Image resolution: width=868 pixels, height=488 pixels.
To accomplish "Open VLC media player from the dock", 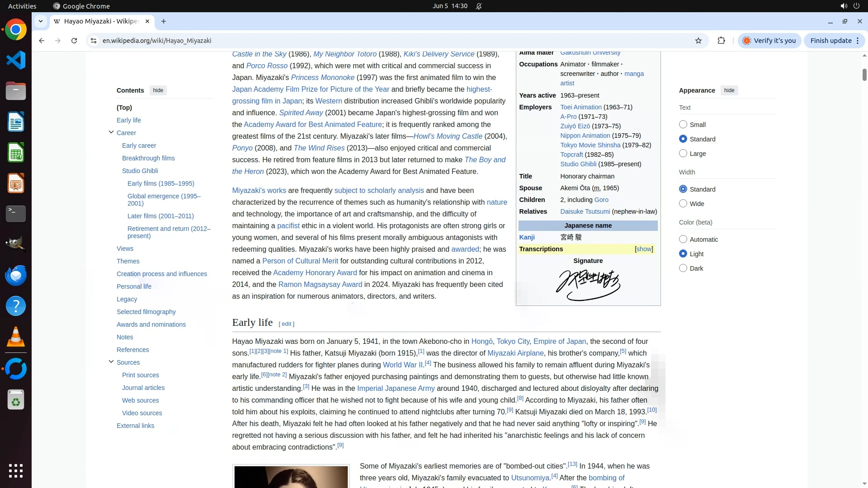I will pyautogui.click(x=16, y=337).
